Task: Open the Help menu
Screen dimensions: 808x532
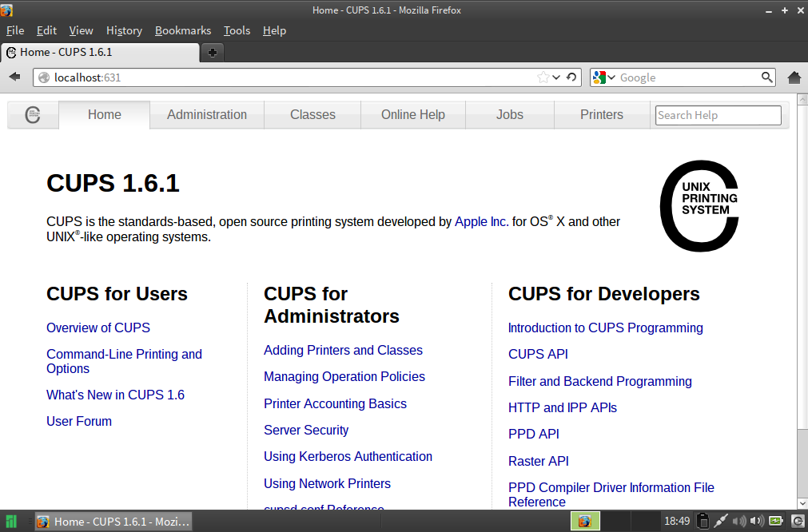Action: point(274,30)
